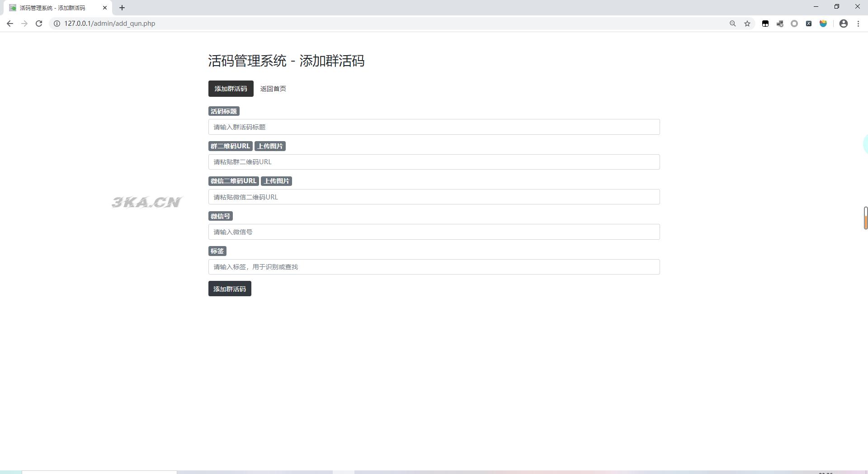This screenshot has width=868, height=474.
Task: Click the X-shaped extension icon
Action: pos(809,24)
